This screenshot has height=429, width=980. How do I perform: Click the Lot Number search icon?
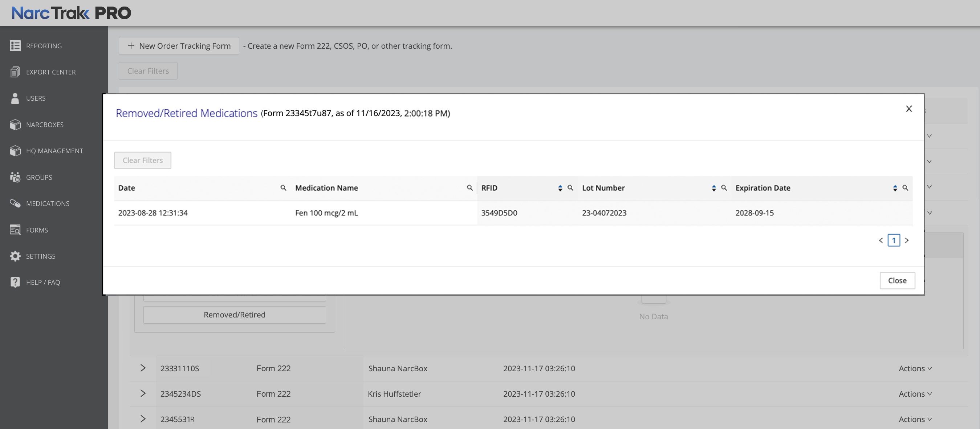[724, 188]
